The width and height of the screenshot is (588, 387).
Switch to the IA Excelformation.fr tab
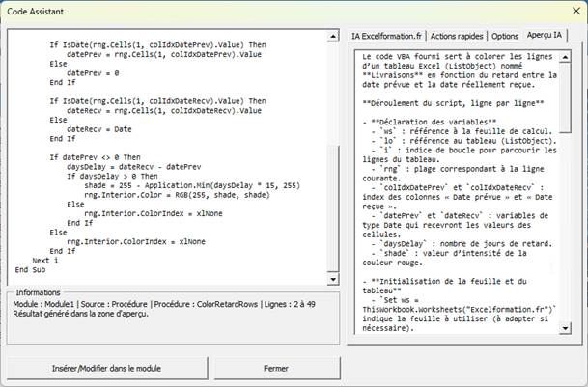386,36
